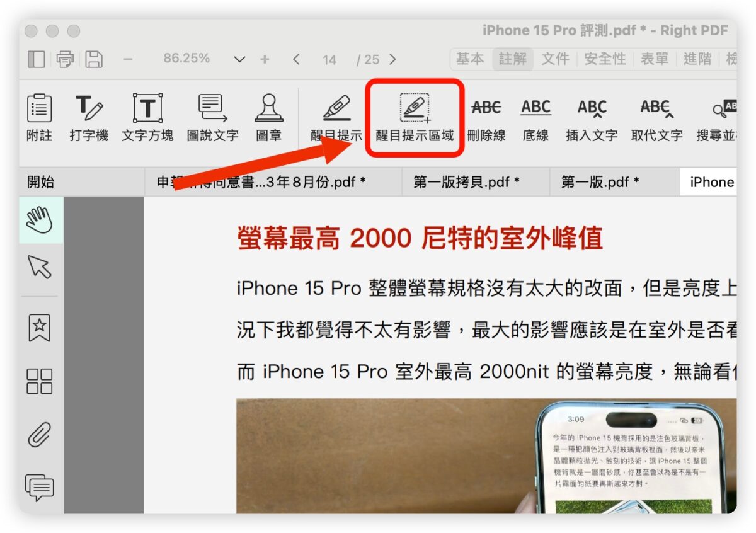This screenshot has width=756, height=533.
Task: Click the heading 螢幕最高 2000 尼特的室外峰值
Action: click(x=420, y=239)
